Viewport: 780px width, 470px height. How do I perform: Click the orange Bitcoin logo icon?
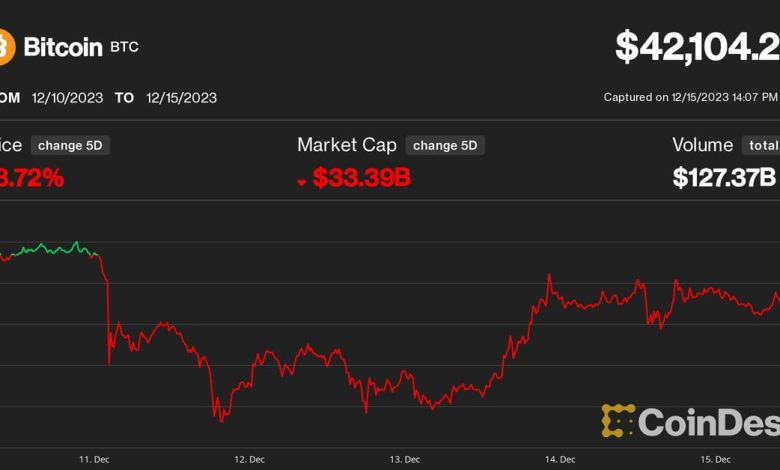click(x=6, y=47)
